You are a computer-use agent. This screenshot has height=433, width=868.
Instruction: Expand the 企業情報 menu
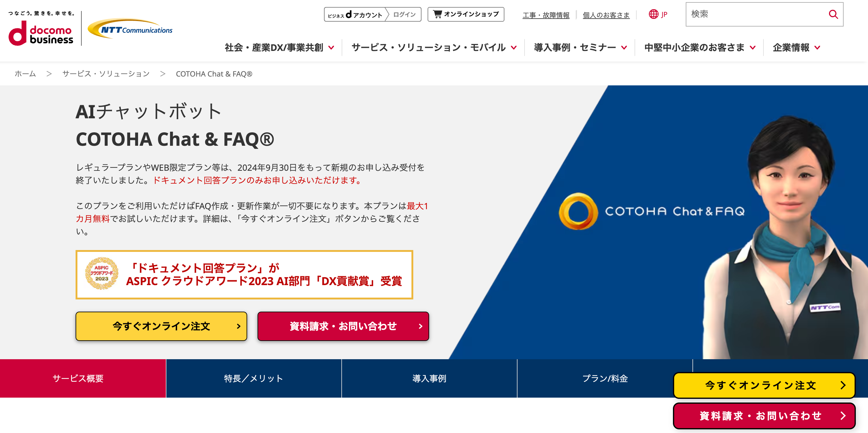pyautogui.click(x=796, y=48)
